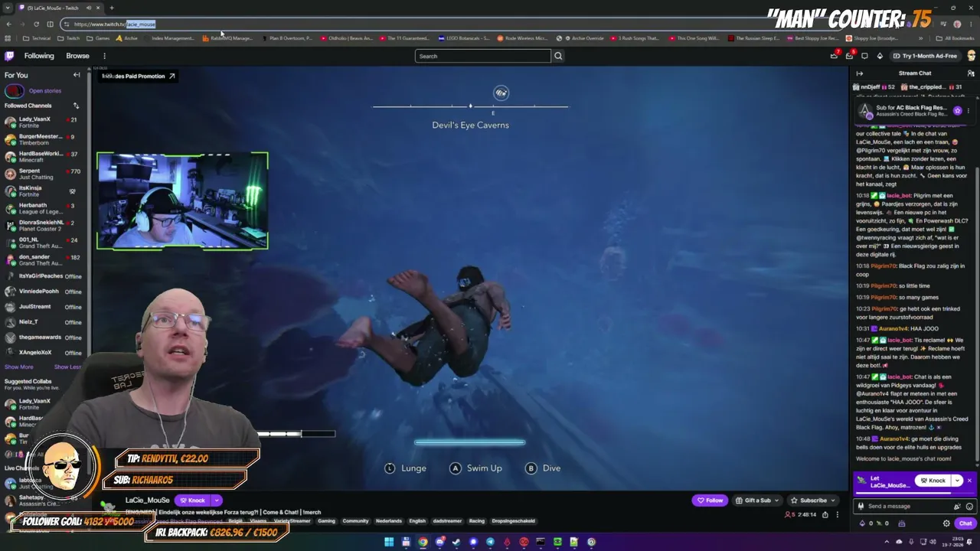The width and height of the screenshot is (980, 551).
Task: Open the browser tab search dropdown
Action: pyautogui.click(x=8, y=8)
